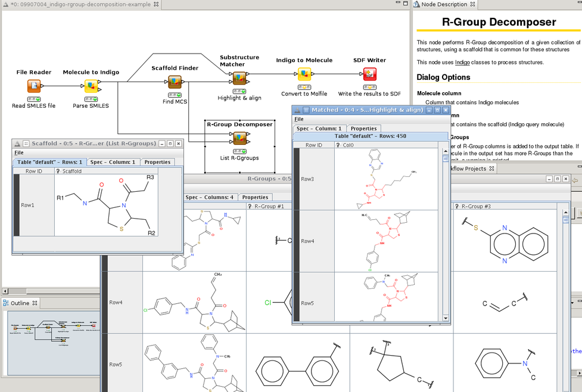Image resolution: width=582 pixels, height=392 pixels.
Task: Click the SDF Writer node icon
Action: click(x=369, y=74)
